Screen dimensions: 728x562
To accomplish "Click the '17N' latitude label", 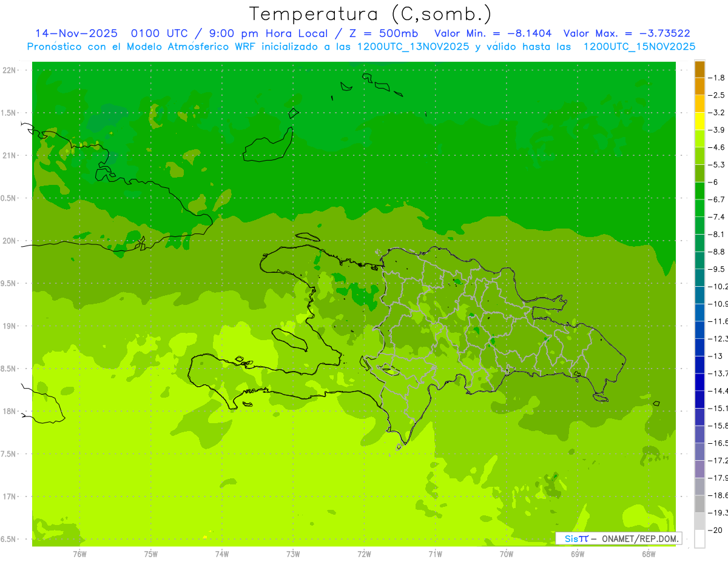I will click(x=10, y=497).
